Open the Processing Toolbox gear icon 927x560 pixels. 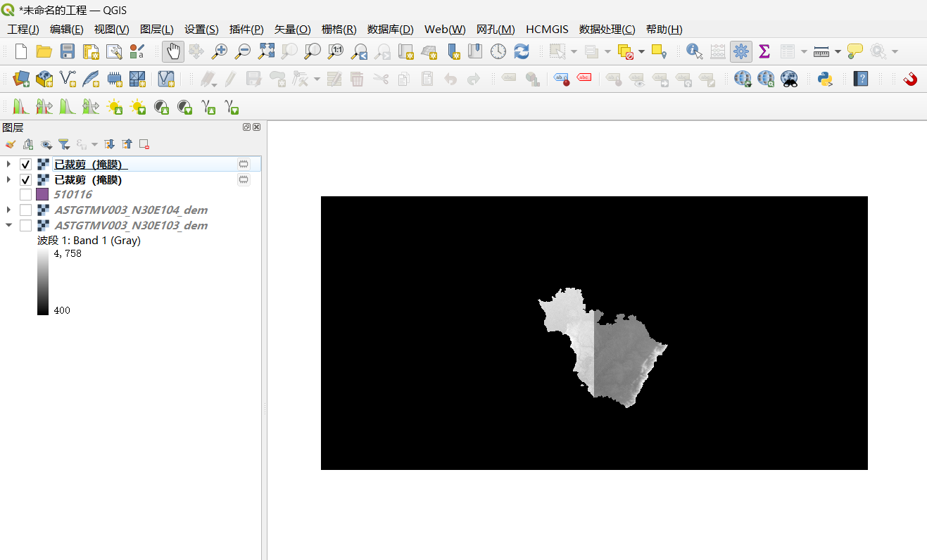tap(740, 51)
